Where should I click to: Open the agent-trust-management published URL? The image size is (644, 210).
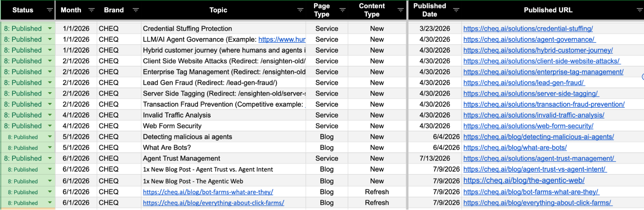point(539,158)
